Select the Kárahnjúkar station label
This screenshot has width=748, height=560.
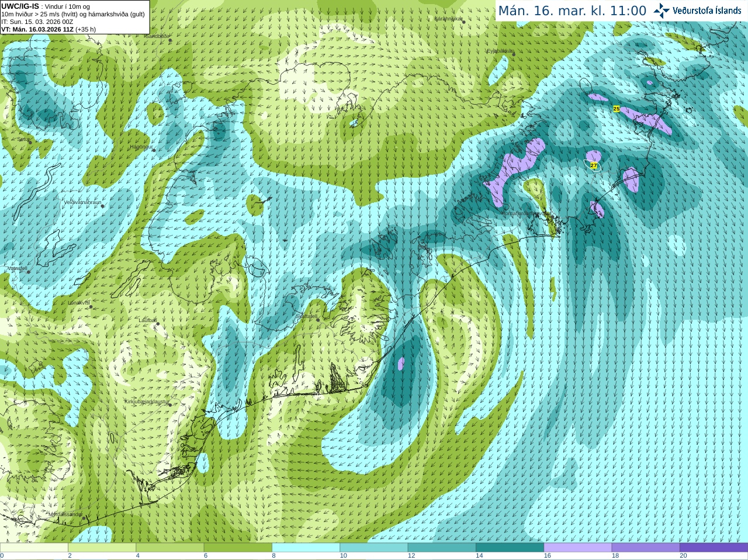(x=448, y=19)
